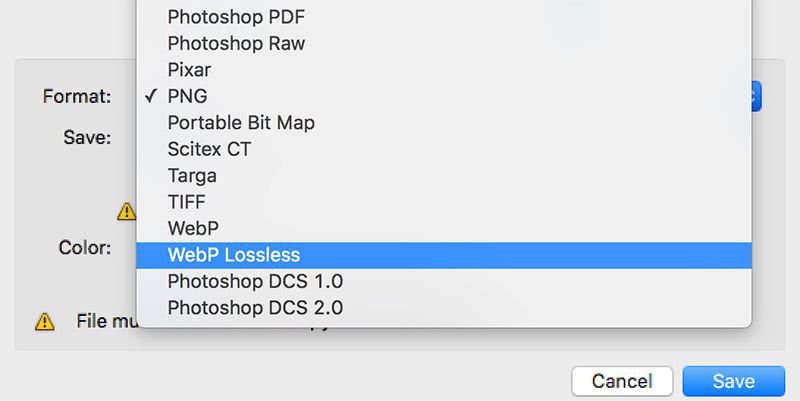Viewport: 800px width, 401px height.
Task: Select the Photoshop Raw format
Action: tap(236, 43)
